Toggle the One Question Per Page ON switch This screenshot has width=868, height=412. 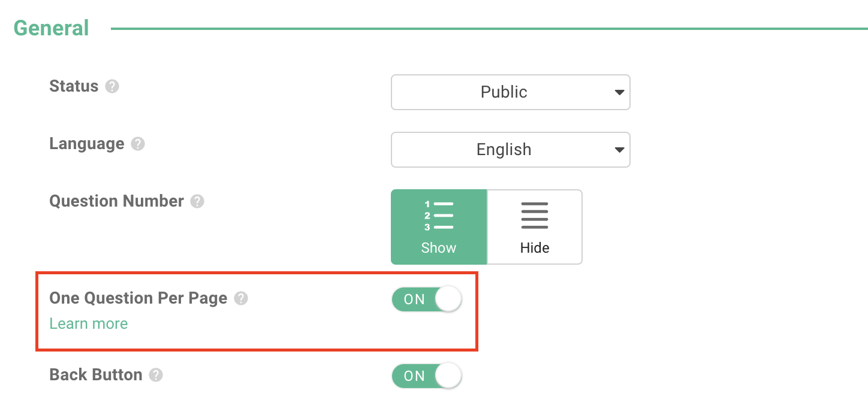tap(427, 299)
